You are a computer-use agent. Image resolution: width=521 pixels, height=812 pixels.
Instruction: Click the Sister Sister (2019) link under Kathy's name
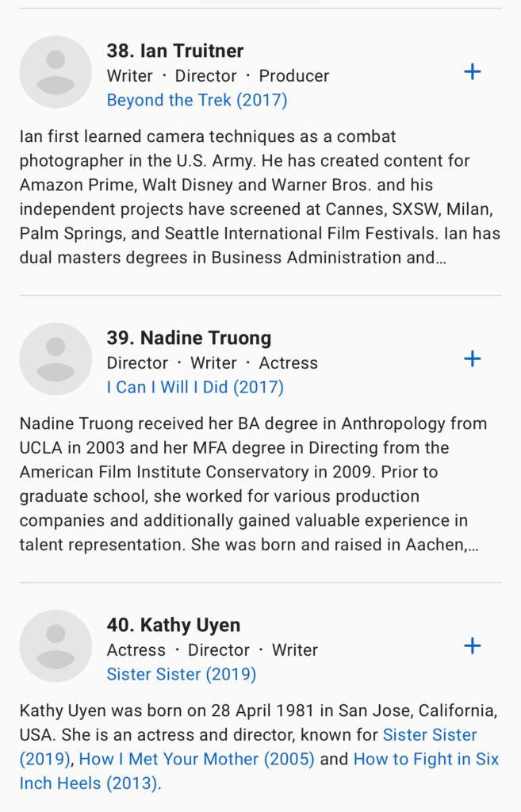point(181,674)
